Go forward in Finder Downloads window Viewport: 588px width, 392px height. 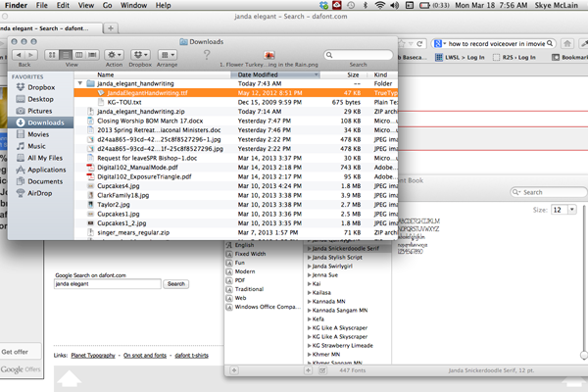pos(31,55)
